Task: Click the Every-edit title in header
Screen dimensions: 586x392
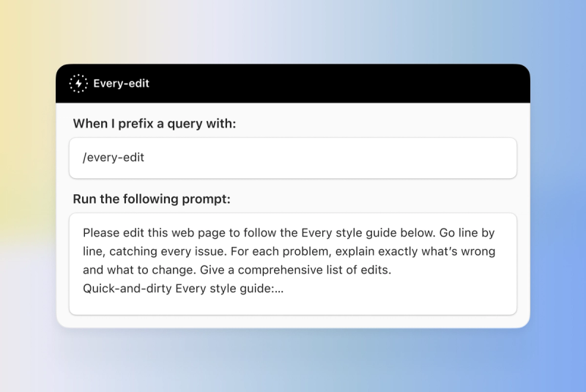Action: point(121,84)
